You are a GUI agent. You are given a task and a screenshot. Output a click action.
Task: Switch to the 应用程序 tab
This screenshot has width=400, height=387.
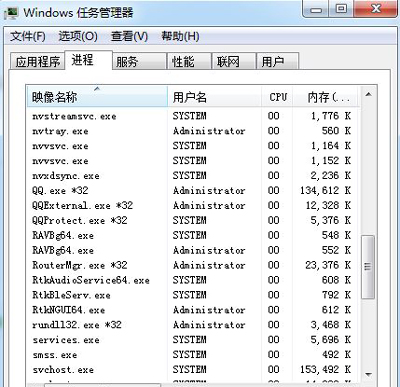click(37, 61)
